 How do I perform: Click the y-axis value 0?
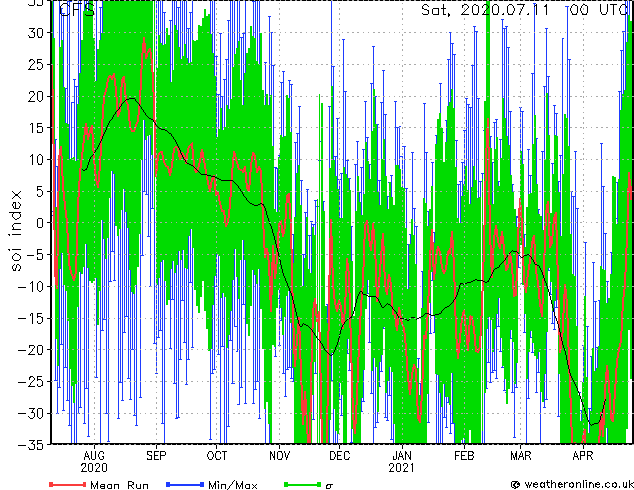pyautogui.click(x=40, y=223)
